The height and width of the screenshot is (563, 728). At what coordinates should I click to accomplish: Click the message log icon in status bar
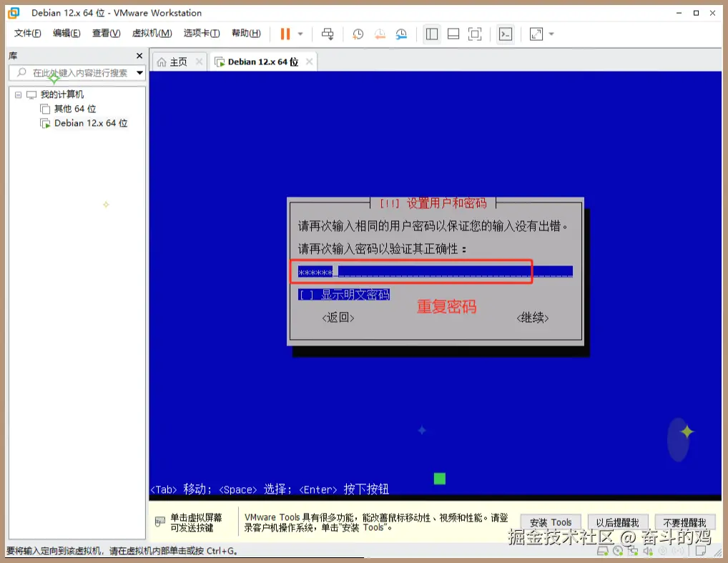[x=701, y=552]
